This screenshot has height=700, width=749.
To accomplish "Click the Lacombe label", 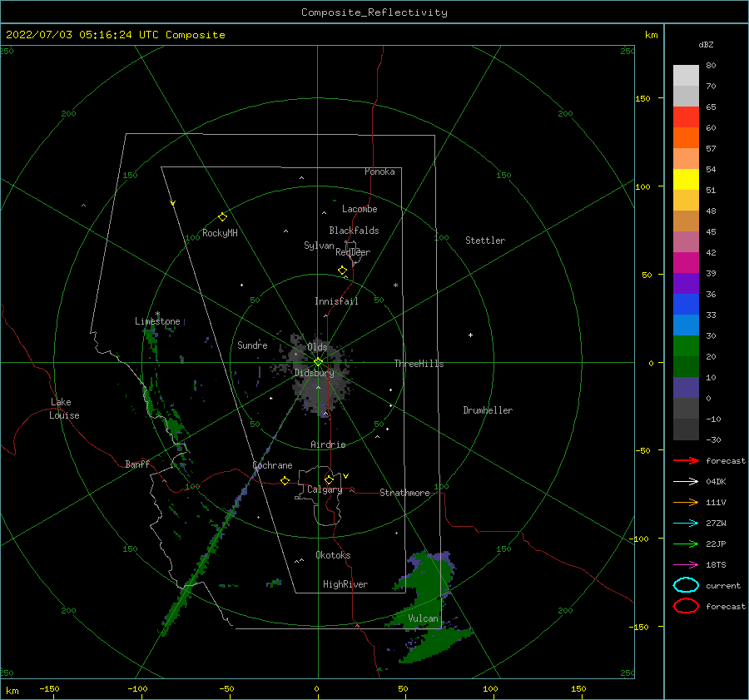I will pyautogui.click(x=360, y=209).
